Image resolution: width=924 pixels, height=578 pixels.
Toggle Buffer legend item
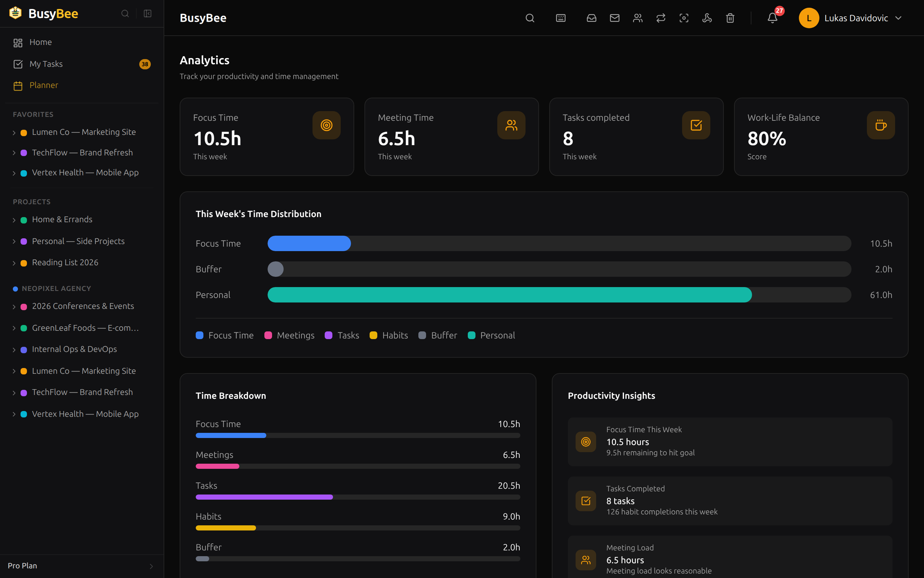click(438, 335)
